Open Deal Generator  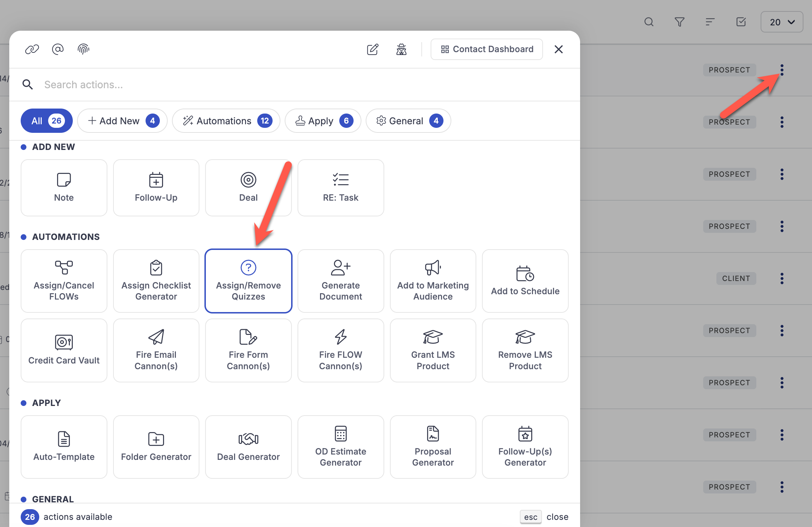[248, 447]
